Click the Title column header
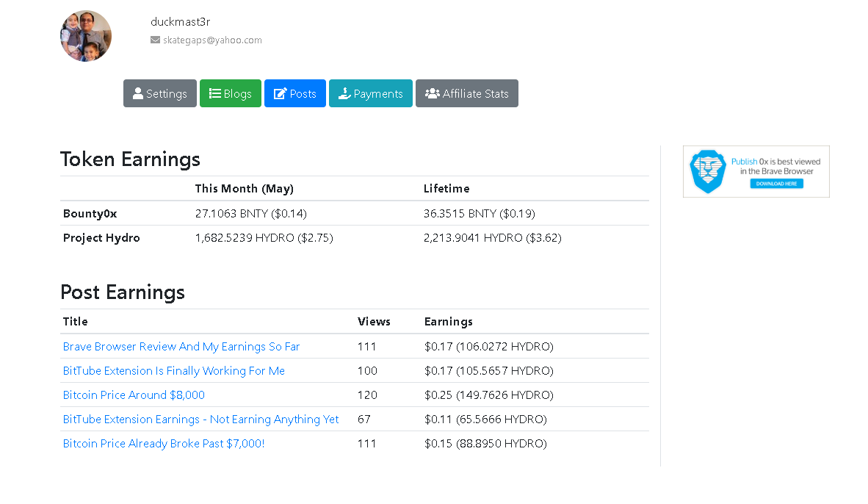868x504 pixels. 76,322
